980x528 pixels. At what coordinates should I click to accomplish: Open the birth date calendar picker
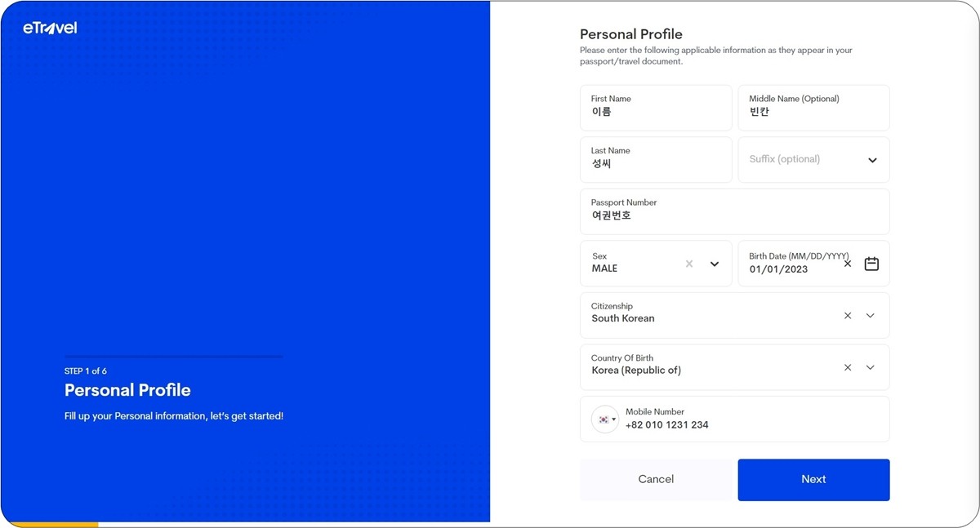click(x=871, y=264)
